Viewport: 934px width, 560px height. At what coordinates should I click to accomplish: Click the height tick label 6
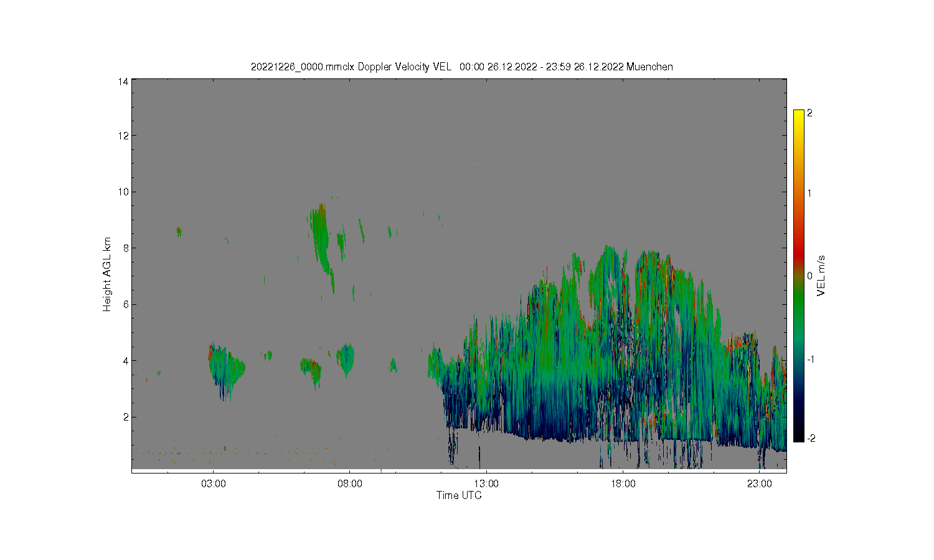tap(126, 304)
